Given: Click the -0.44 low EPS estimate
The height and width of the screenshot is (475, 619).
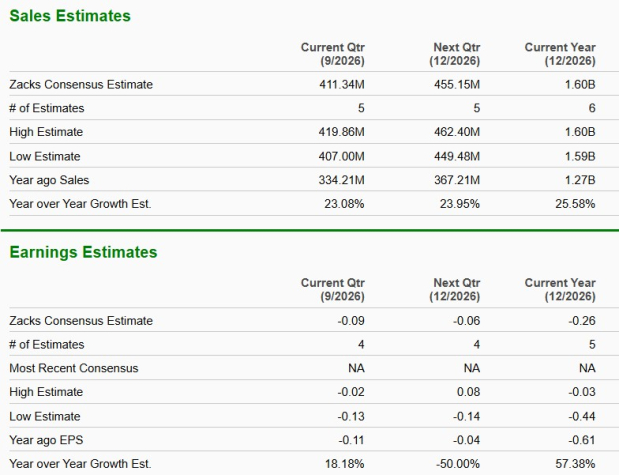Looking at the screenshot, I should click(582, 416).
